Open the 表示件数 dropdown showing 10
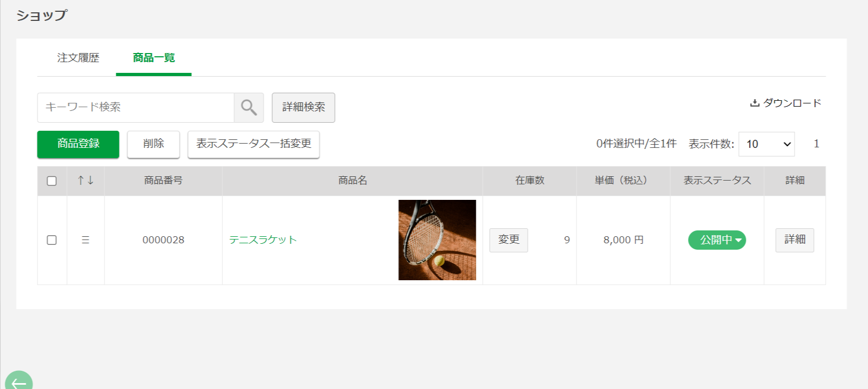 [x=766, y=144]
